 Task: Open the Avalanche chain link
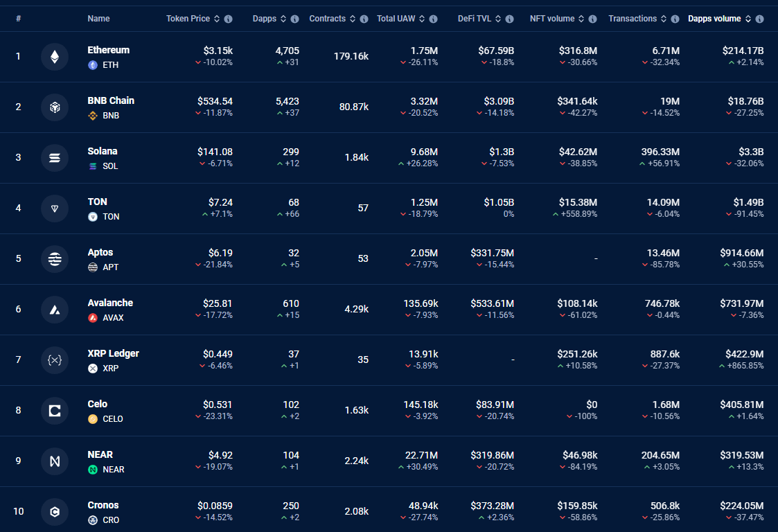click(110, 303)
